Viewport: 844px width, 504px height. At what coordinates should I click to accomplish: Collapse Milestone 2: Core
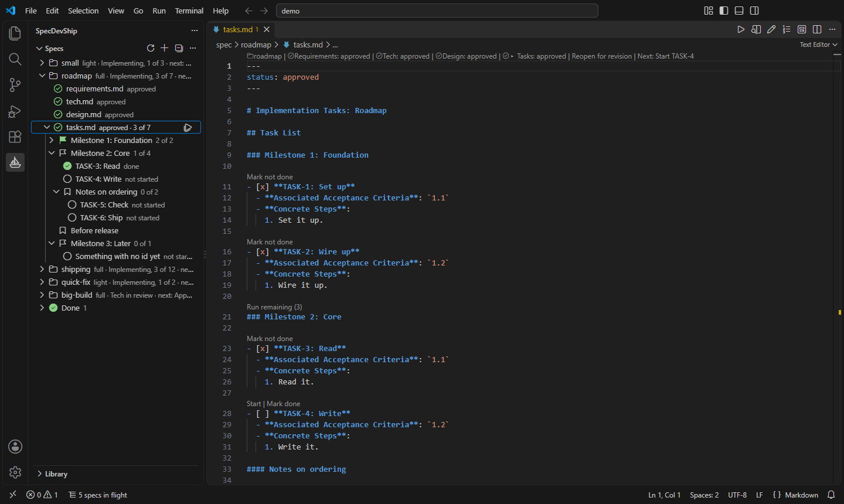click(52, 153)
